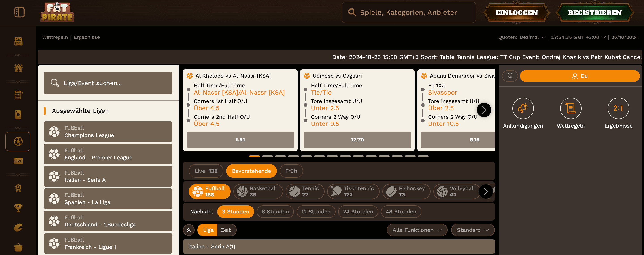Open England - Premier League in selected leagues
This screenshot has width=644, height=255.
tap(108, 154)
